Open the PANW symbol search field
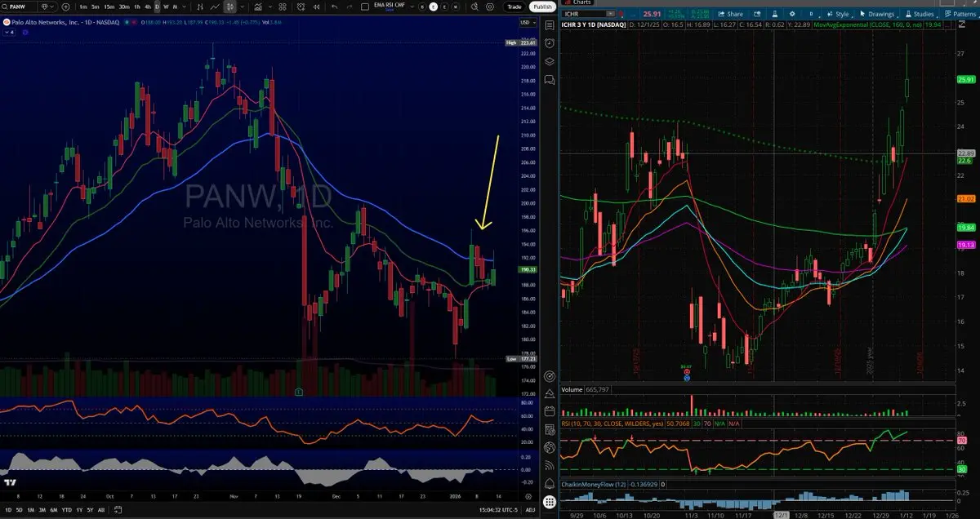 pyautogui.click(x=20, y=7)
